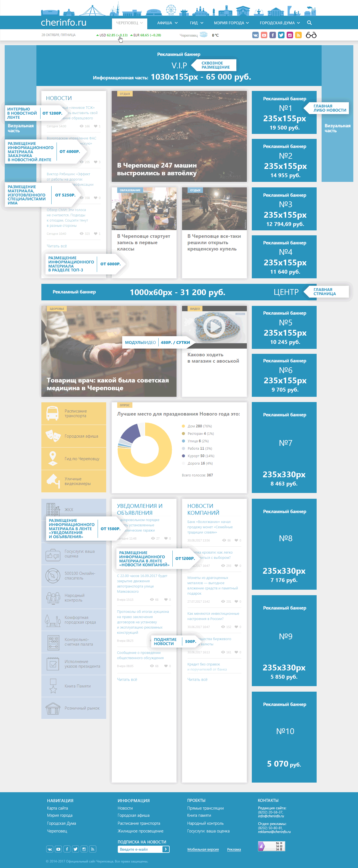Click the checklist icon for Исполнение указов президента
This screenshot has height=868, width=358.
click(53, 664)
